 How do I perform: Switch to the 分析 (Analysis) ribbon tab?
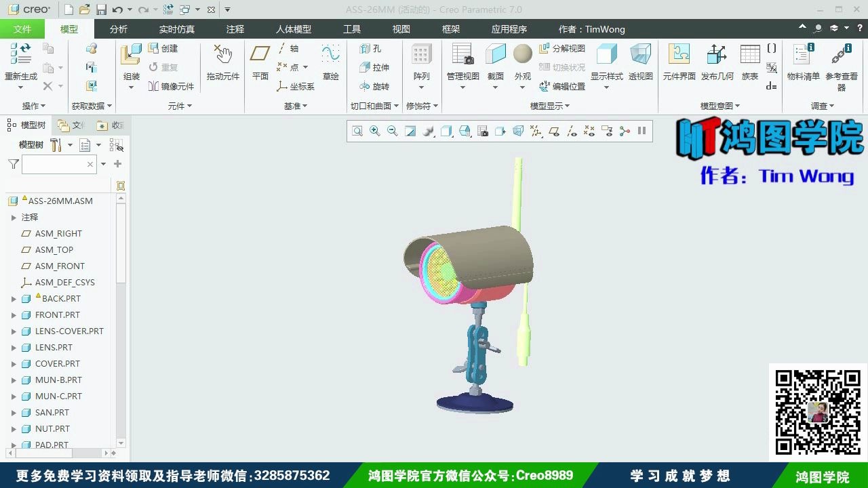[118, 28]
